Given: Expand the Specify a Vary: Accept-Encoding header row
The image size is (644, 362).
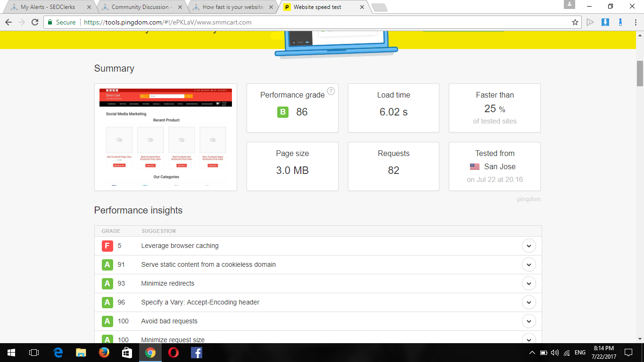Looking at the screenshot, I should pyautogui.click(x=529, y=302).
